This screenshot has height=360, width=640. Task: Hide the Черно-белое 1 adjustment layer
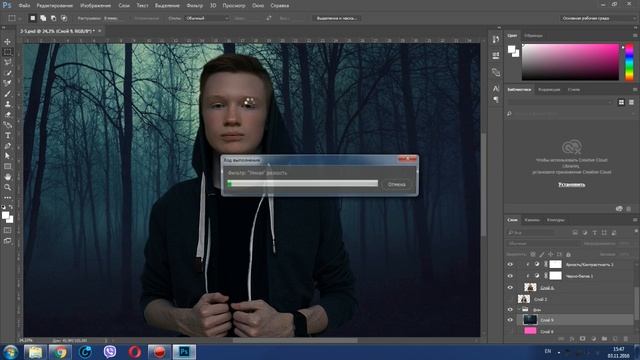coord(510,276)
